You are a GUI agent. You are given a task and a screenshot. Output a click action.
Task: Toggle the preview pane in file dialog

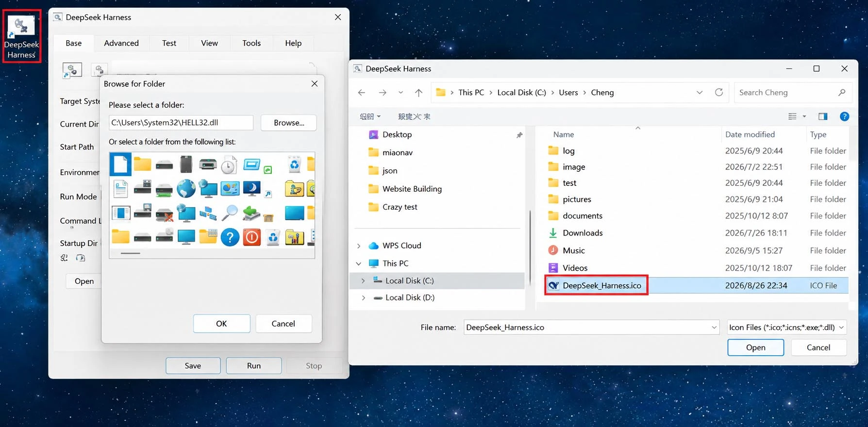click(823, 116)
